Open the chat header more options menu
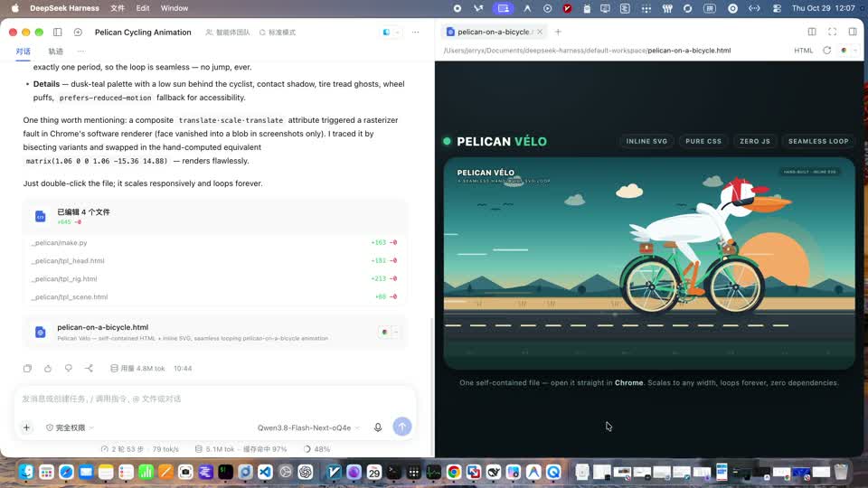 point(415,33)
